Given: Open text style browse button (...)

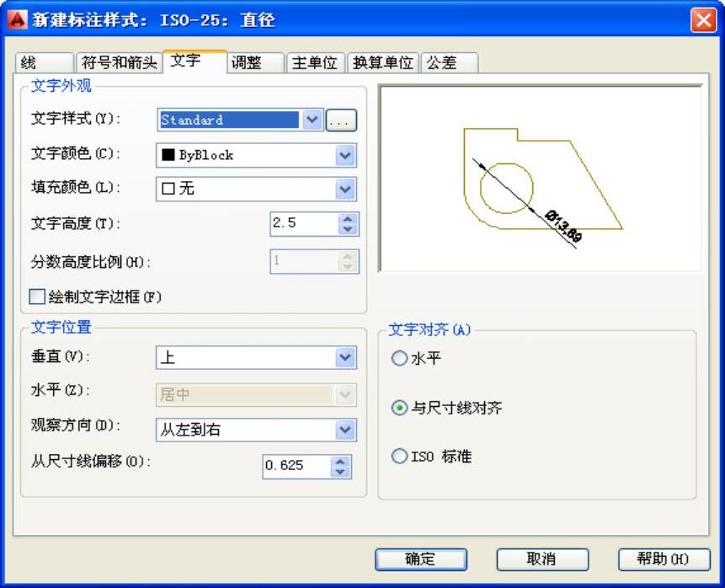Looking at the screenshot, I should 341,120.
